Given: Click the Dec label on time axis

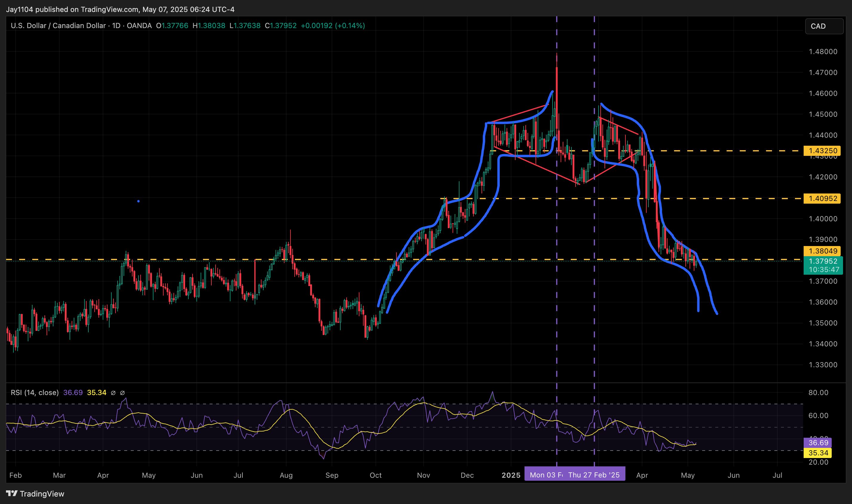Looking at the screenshot, I should [x=467, y=475].
